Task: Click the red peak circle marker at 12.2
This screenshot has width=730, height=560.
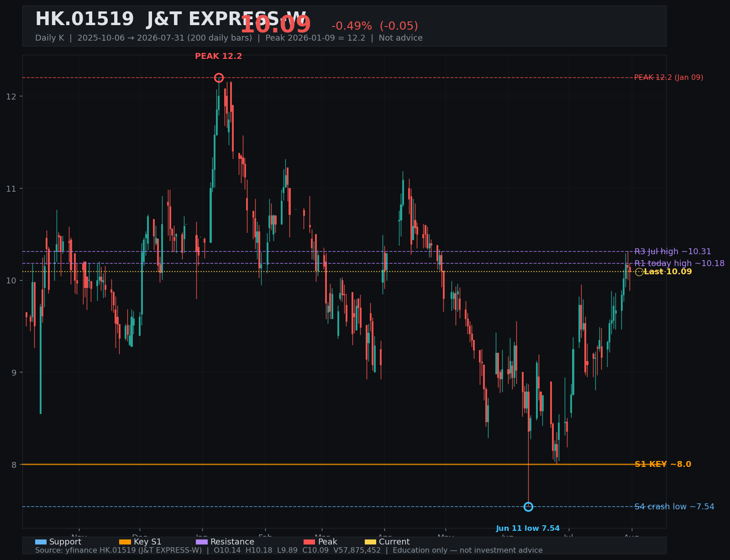Action: (219, 78)
